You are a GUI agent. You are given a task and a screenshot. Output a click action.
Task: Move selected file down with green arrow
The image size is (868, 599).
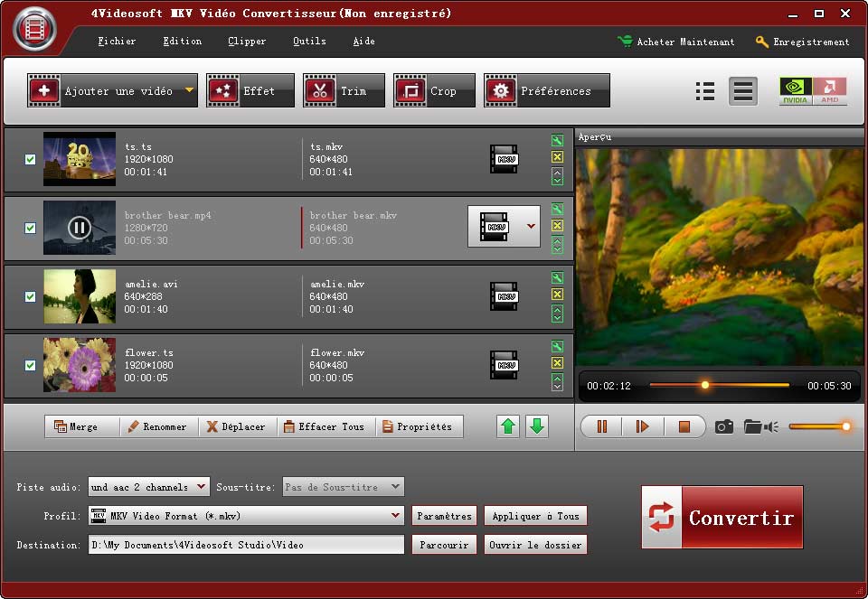(537, 426)
